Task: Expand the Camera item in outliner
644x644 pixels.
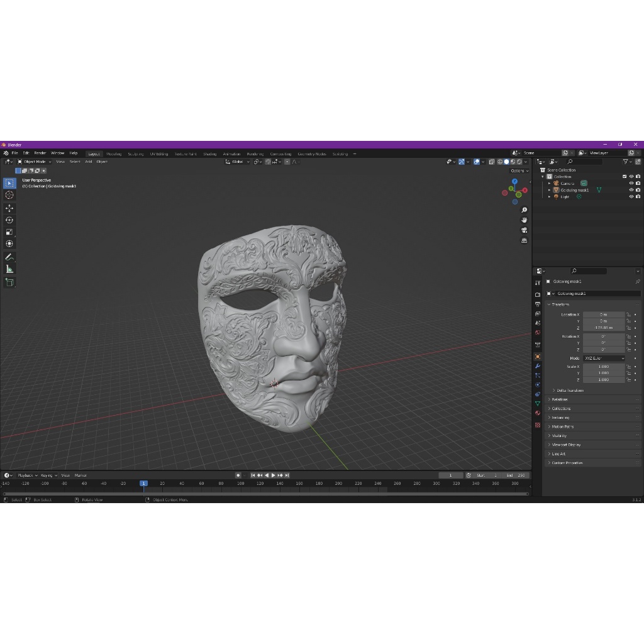Action: tap(549, 184)
